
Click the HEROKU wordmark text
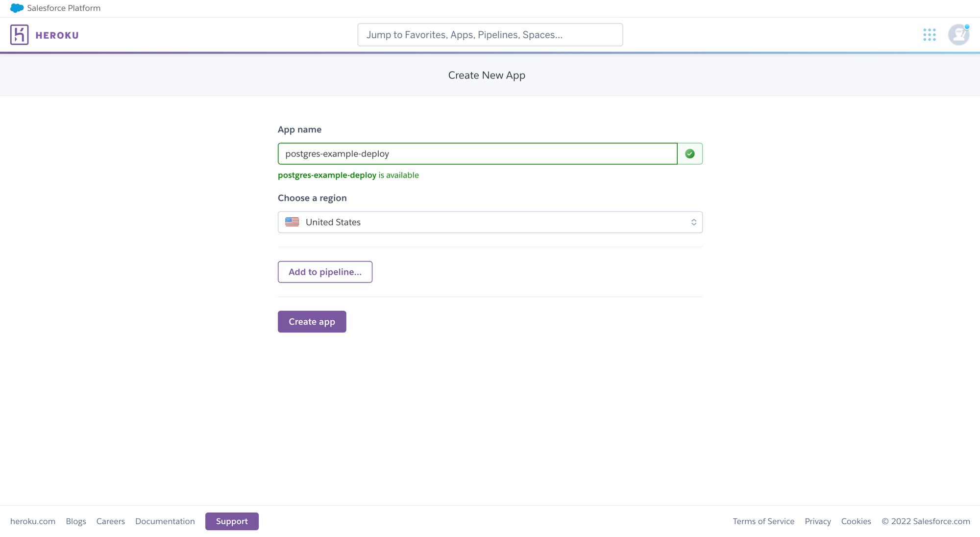tap(57, 35)
